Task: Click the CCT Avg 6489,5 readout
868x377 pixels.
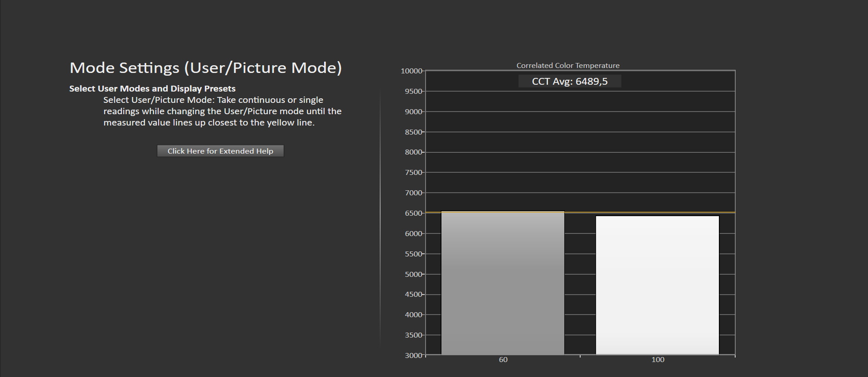Action: [x=570, y=82]
